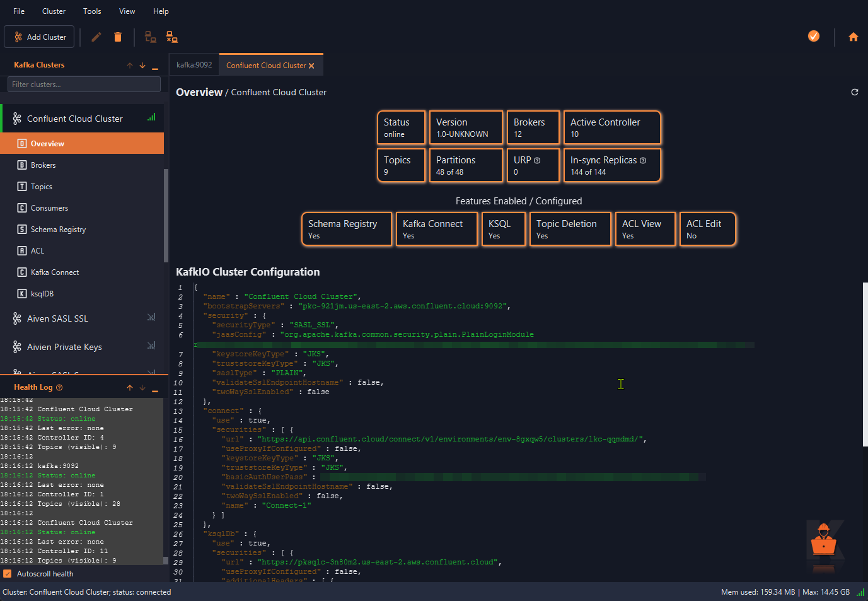This screenshot has width=868, height=601.
Task: Click the In-sync Replicas help icon
Action: click(643, 161)
